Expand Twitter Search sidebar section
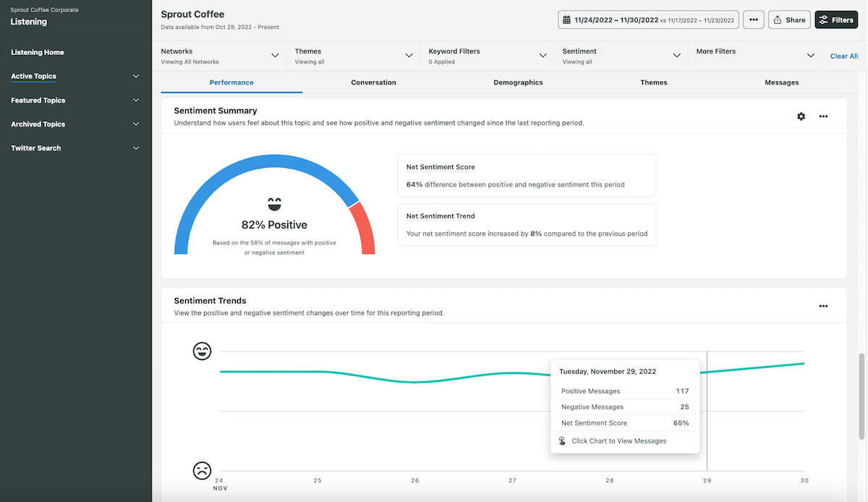The image size is (868, 502). click(x=136, y=148)
